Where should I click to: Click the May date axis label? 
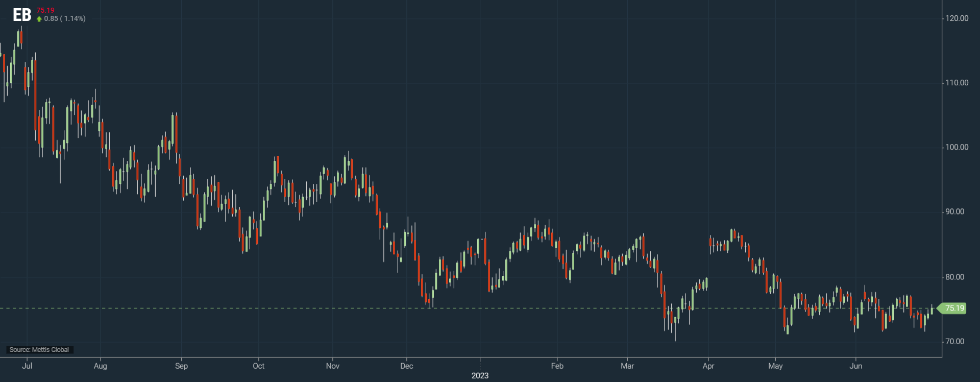pos(775,366)
